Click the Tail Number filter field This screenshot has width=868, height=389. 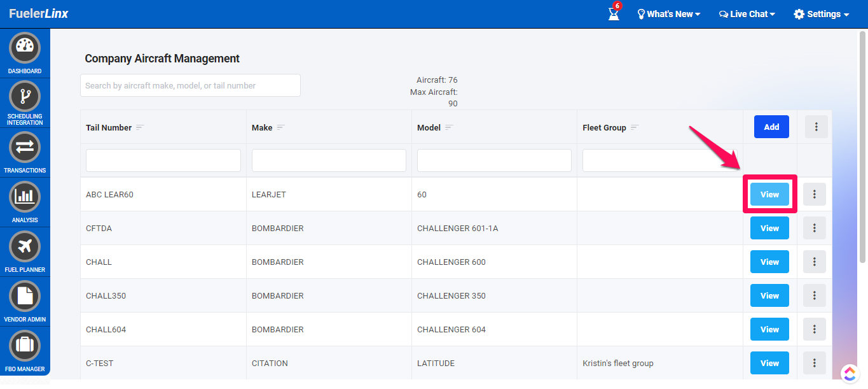(163, 160)
